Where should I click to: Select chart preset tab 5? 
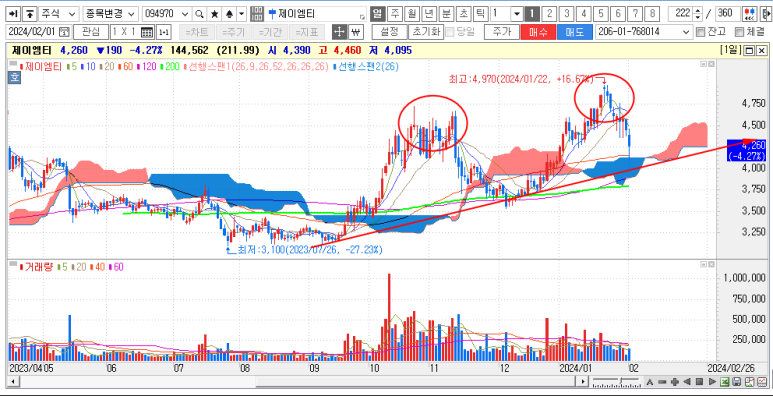tap(600, 13)
